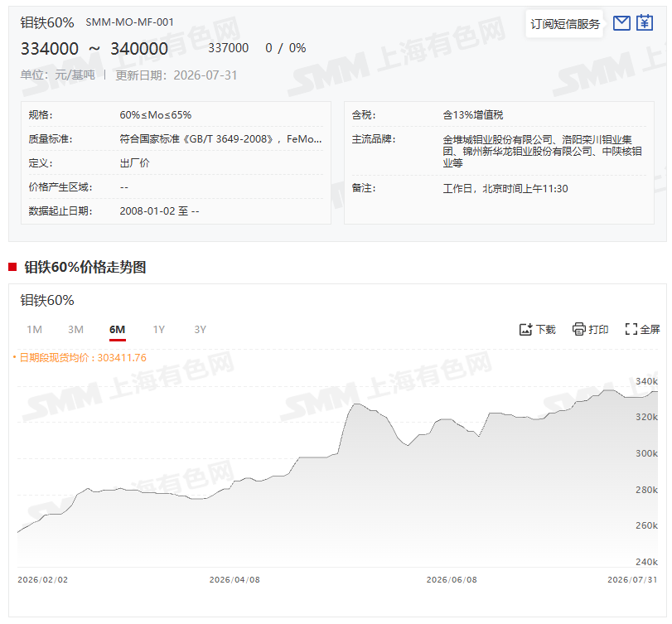Click the yuan price calendar icon

(x=645, y=22)
